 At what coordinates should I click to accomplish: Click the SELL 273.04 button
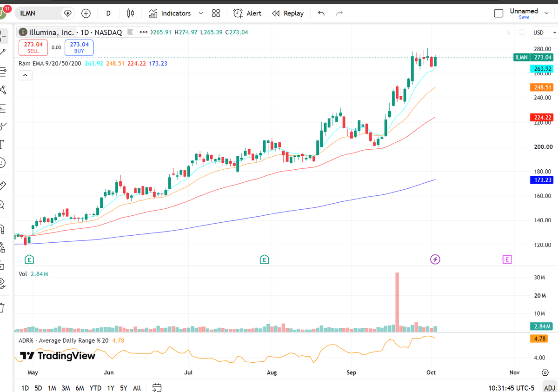pyautogui.click(x=33, y=47)
